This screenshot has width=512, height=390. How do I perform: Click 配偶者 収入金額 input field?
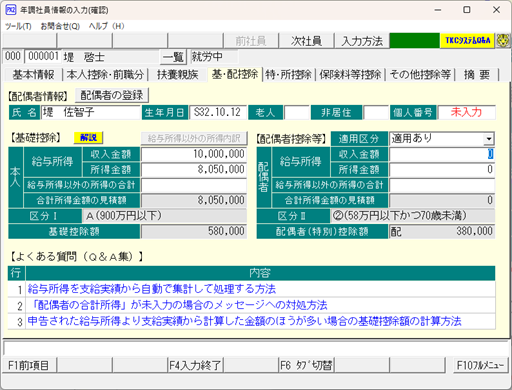(442, 154)
